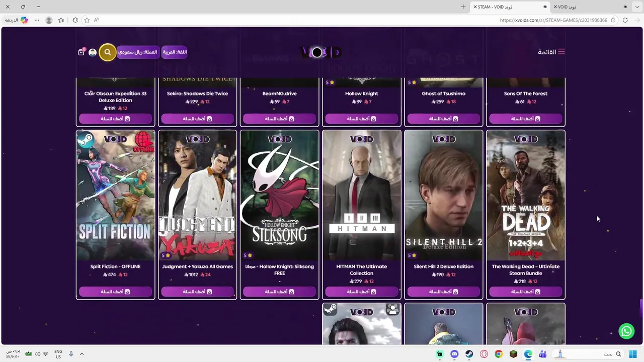Open the Split Fiction cover thumbnail
This screenshot has width=644, height=362.
pos(115,196)
